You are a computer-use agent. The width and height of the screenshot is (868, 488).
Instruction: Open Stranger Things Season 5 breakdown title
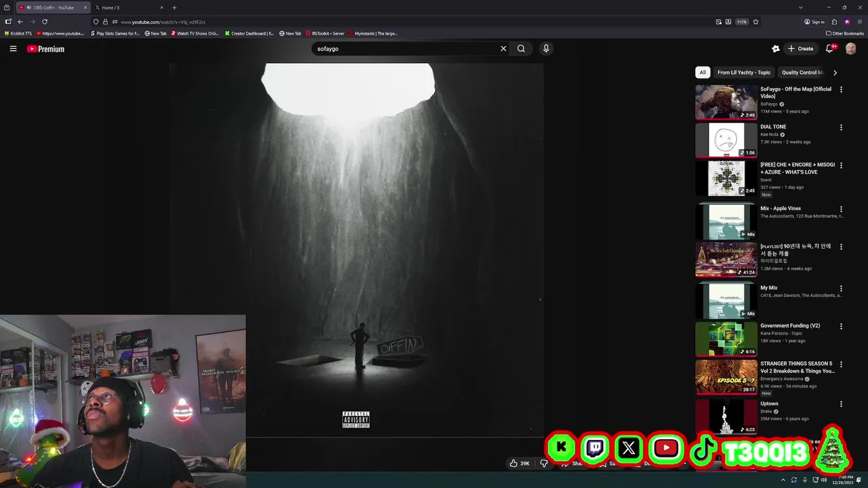(x=797, y=367)
